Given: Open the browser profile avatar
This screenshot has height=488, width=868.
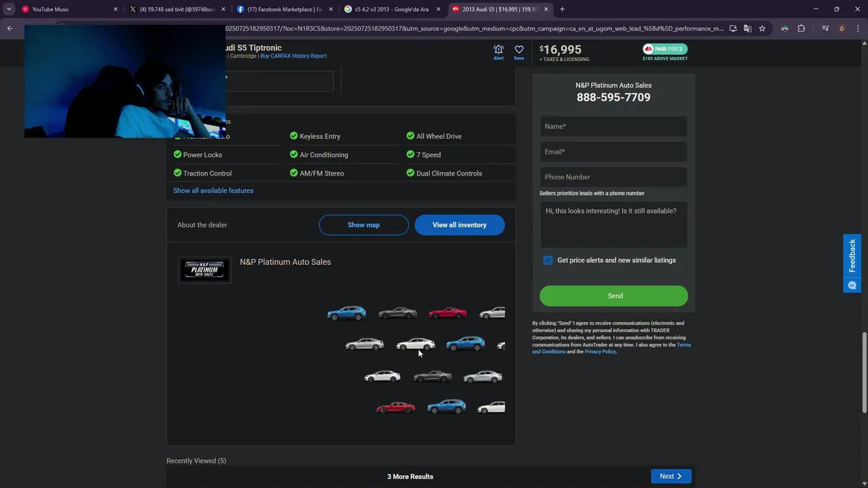Looking at the screenshot, I should (842, 28).
